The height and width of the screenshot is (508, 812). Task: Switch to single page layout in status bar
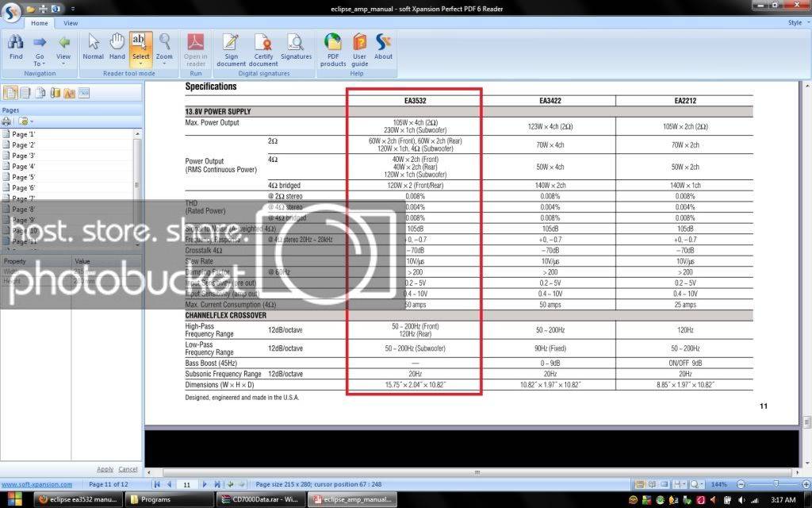[640, 484]
